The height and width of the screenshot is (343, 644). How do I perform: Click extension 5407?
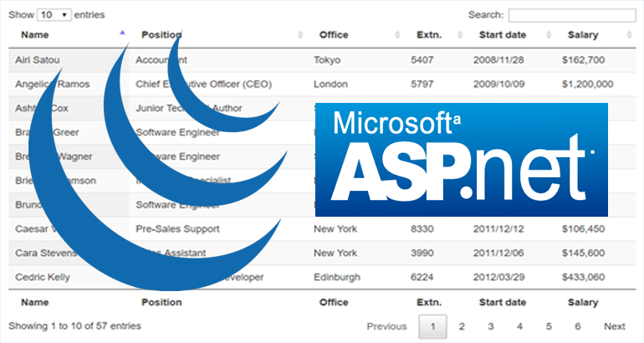(422, 60)
